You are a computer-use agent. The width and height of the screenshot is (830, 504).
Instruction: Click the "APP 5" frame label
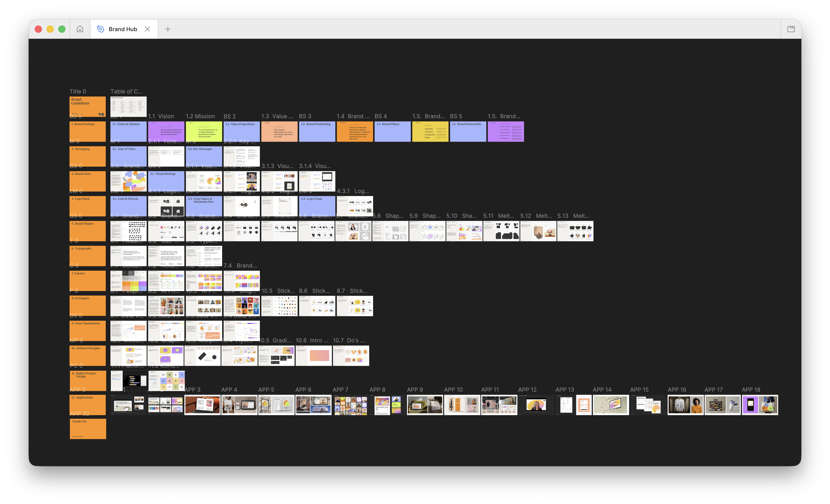(267, 389)
